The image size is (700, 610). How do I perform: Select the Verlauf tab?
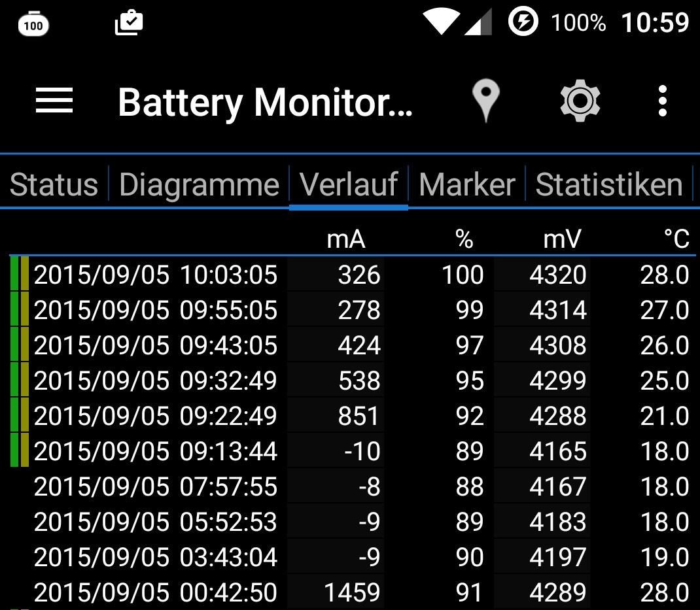[x=349, y=185]
